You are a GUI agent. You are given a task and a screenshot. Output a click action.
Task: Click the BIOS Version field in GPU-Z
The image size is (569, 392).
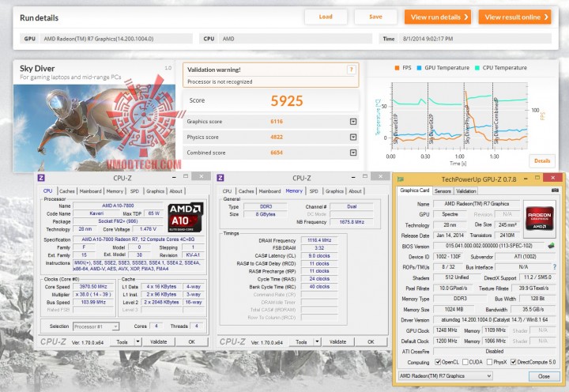(488, 246)
